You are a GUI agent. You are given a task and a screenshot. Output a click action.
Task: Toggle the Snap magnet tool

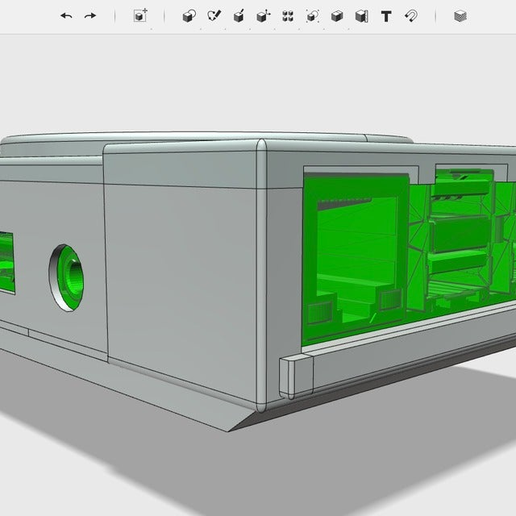coord(411,16)
